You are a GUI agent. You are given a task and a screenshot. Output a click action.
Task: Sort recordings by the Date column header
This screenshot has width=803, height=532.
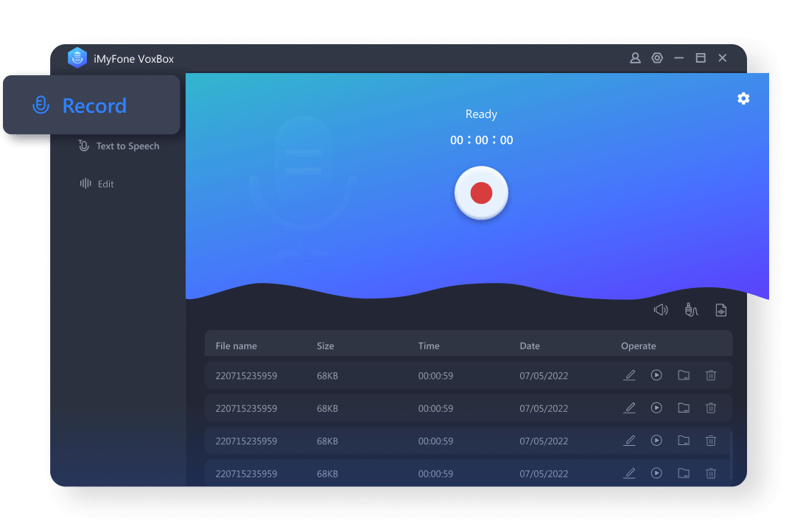click(x=530, y=346)
